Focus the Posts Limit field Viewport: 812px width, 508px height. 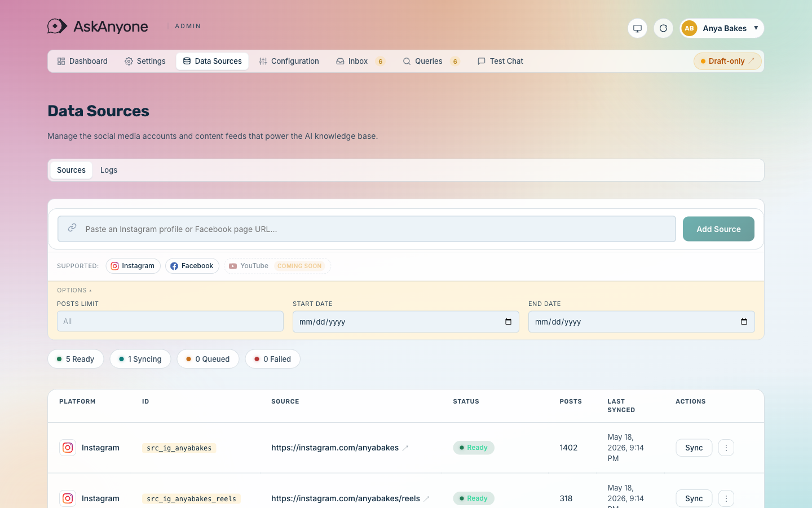pyautogui.click(x=170, y=321)
